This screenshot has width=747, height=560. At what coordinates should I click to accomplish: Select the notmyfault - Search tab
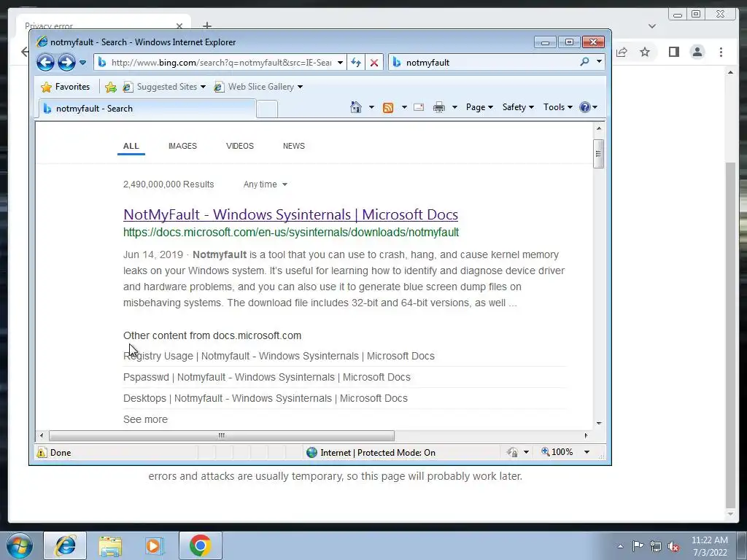click(147, 109)
